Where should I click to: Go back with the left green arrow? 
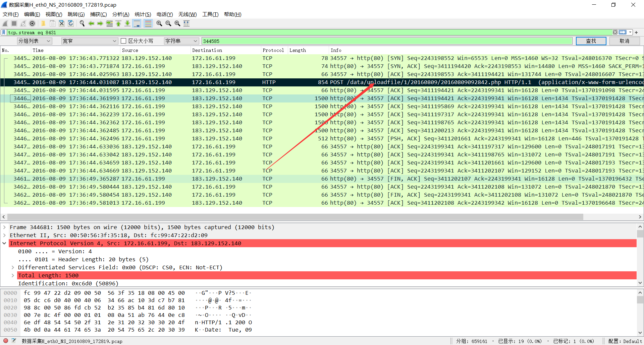coord(91,23)
